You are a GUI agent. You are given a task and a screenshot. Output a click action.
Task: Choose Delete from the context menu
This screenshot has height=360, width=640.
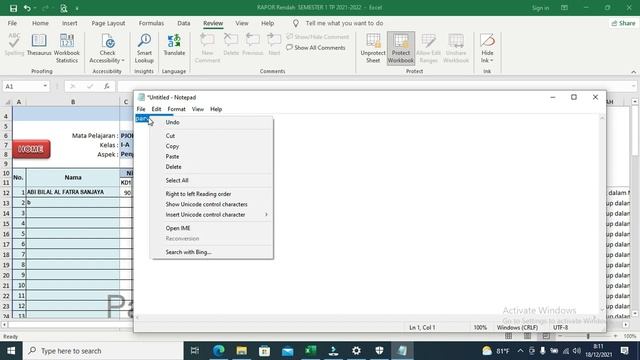pos(211,167)
